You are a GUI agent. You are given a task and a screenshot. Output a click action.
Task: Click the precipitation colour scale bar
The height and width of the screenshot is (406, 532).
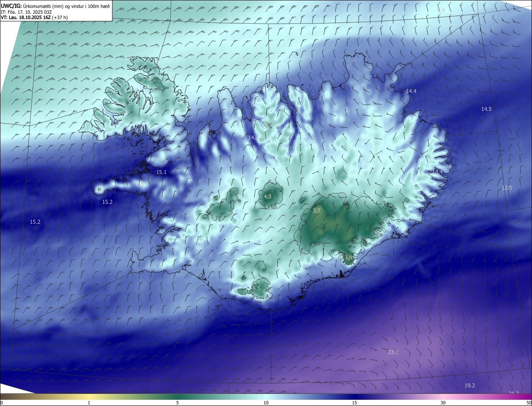point(266,396)
